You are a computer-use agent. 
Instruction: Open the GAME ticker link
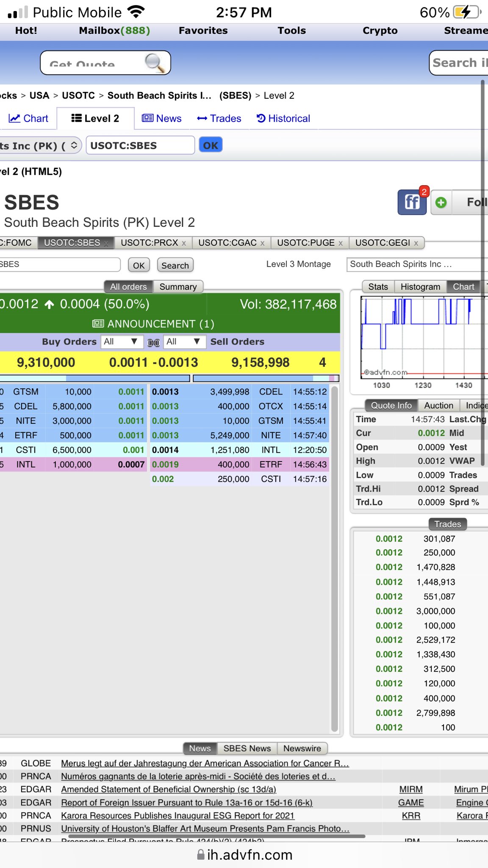411,802
